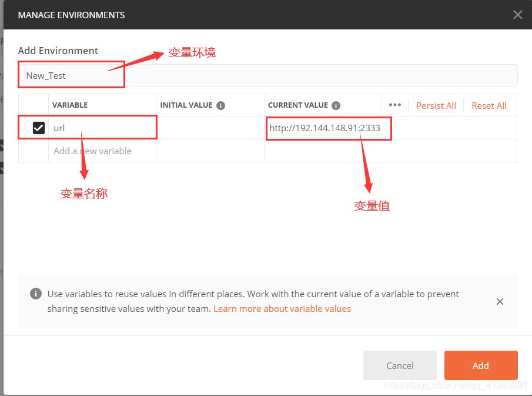
Task: Cancel adding the environment
Action: pyautogui.click(x=400, y=365)
